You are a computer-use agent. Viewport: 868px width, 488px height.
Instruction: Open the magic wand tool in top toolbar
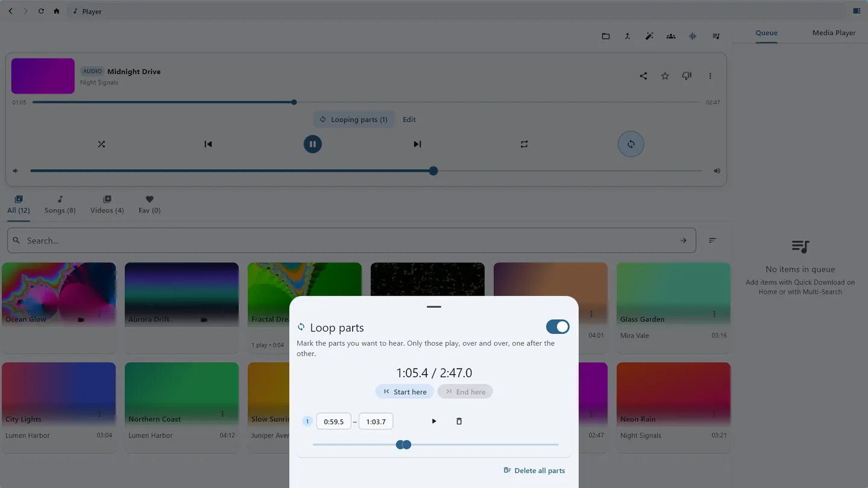(x=649, y=36)
